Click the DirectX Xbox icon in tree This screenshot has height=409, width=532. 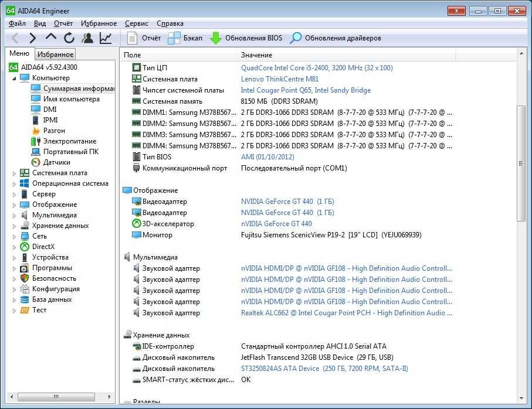click(x=25, y=247)
